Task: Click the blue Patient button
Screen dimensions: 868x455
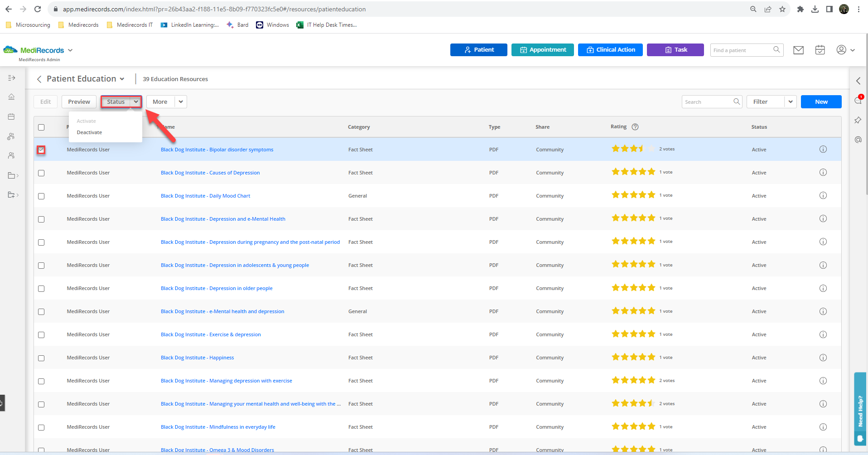Action: [479, 50]
